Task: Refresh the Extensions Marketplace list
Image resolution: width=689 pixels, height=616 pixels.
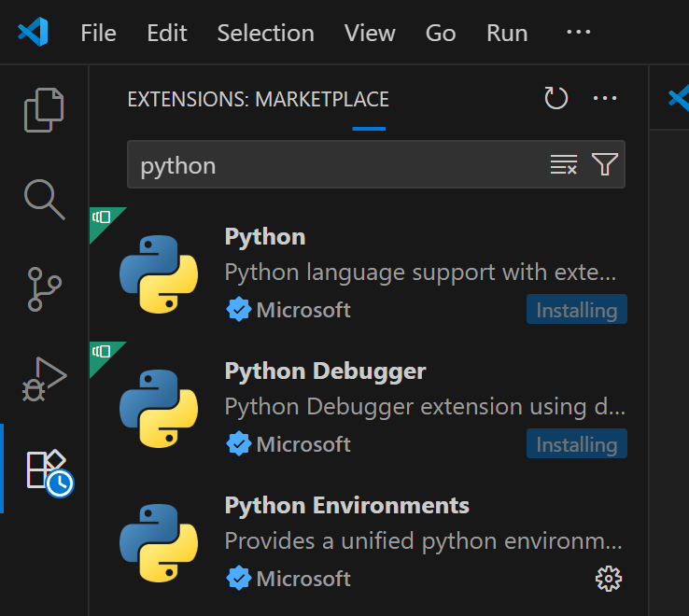Action: tap(555, 98)
